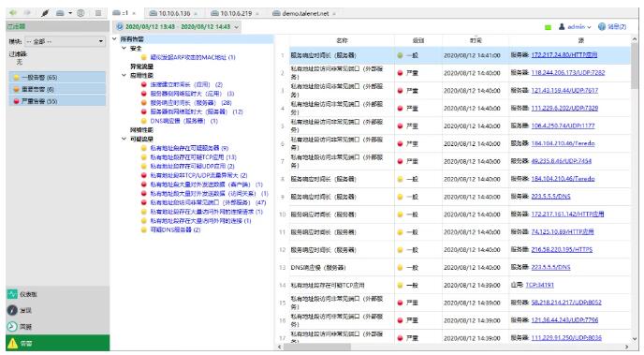The width and height of the screenshot is (644, 355).
Task: Click the green status square indicator
Action: pyautogui.click(x=548, y=27)
